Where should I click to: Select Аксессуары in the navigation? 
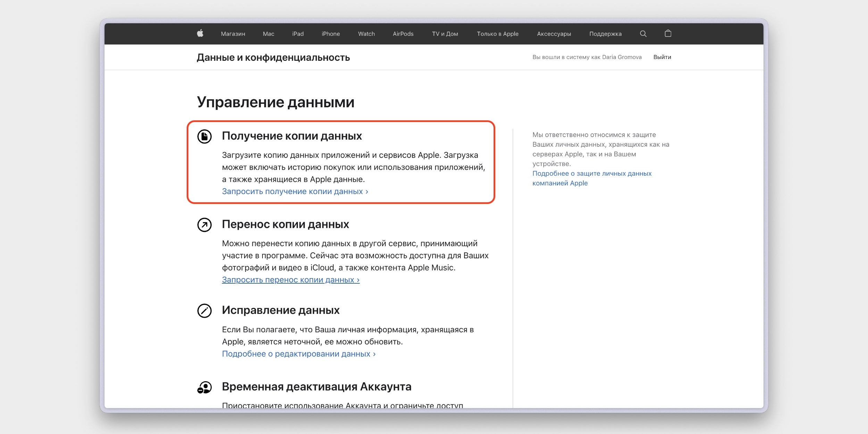[553, 34]
